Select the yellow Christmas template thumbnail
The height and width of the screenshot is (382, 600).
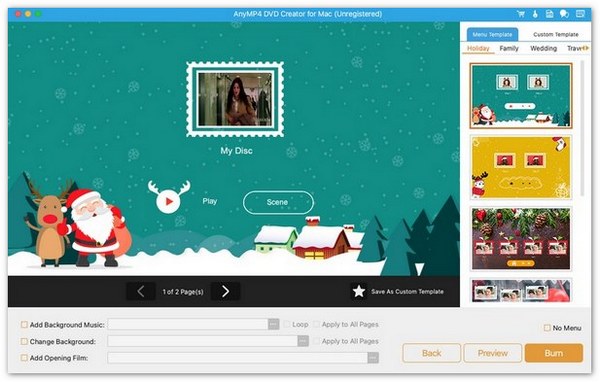pos(521,167)
